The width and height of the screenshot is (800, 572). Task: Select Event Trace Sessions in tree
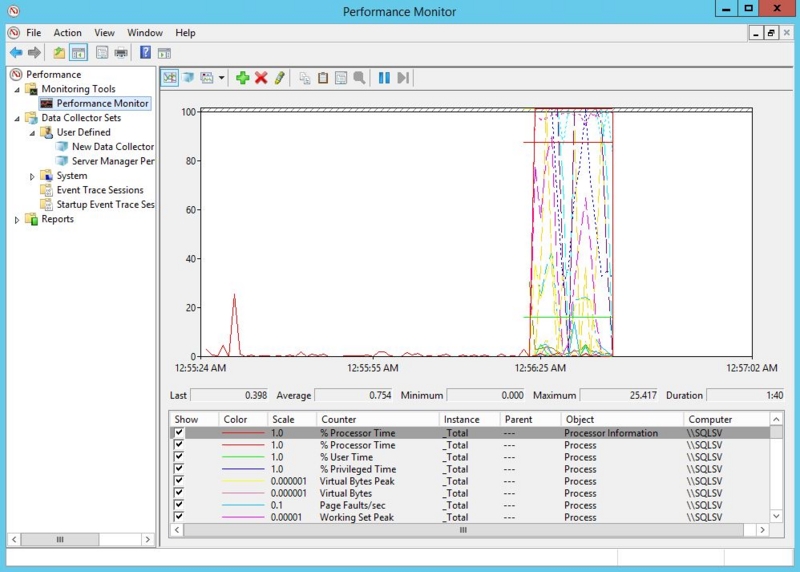pyautogui.click(x=99, y=190)
